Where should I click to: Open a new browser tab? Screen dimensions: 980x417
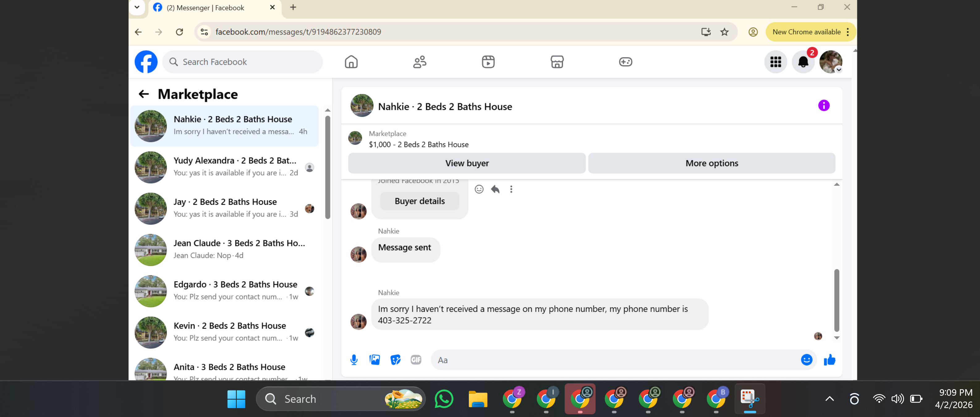[293, 7]
